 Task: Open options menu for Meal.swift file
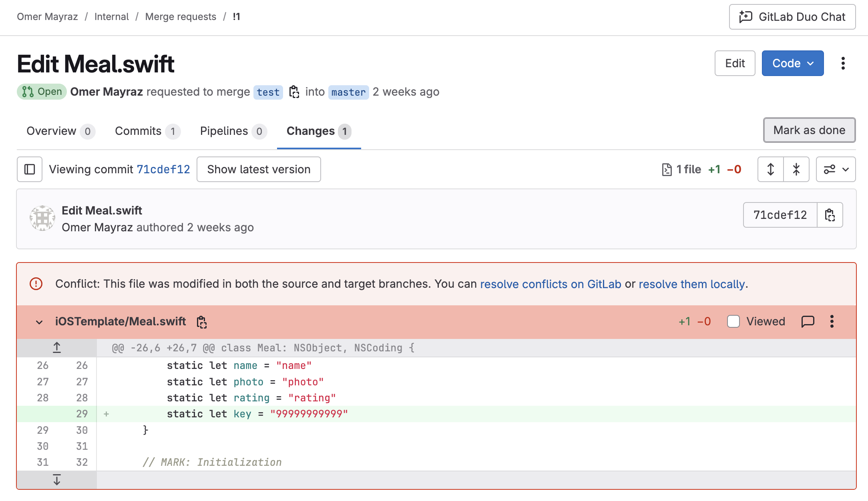click(x=832, y=321)
